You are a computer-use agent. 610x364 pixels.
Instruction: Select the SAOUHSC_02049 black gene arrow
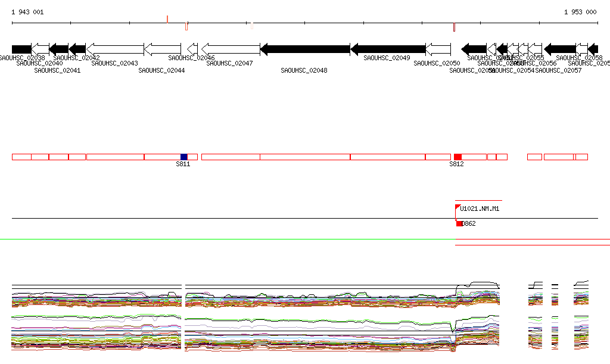(388, 49)
